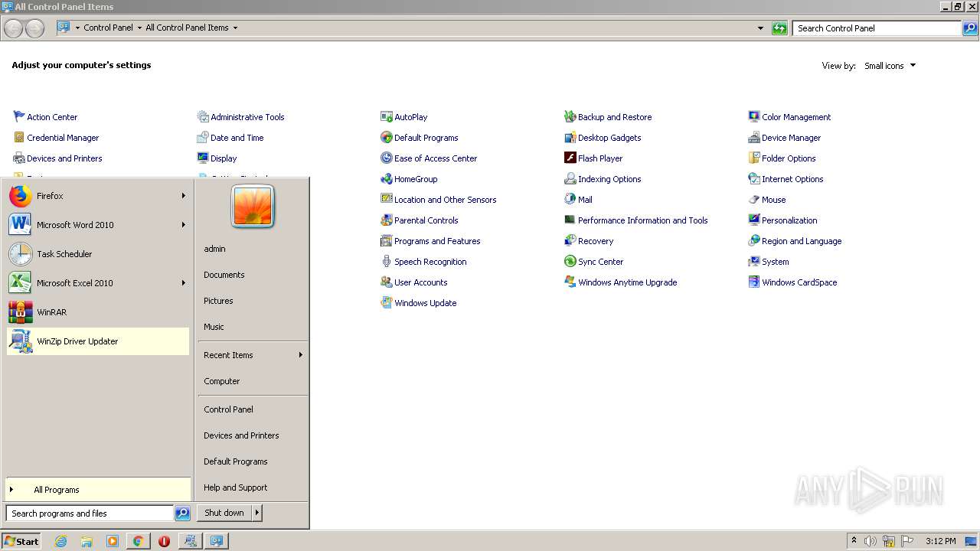Open WinZip Driver Updater icon
This screenshot has width=980, height=551.
(x=21, y=341)
